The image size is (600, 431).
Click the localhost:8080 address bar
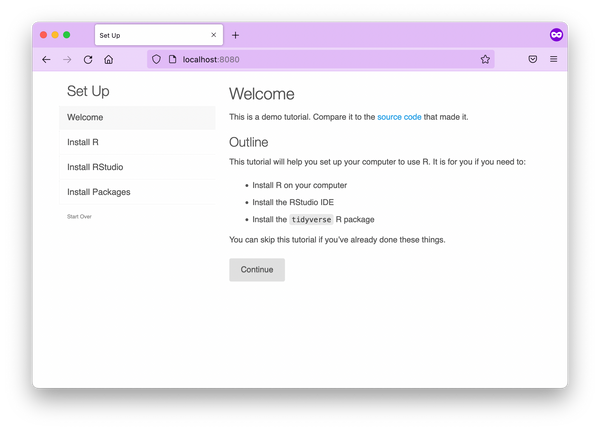pyautogui.click(x=321, y=59)
